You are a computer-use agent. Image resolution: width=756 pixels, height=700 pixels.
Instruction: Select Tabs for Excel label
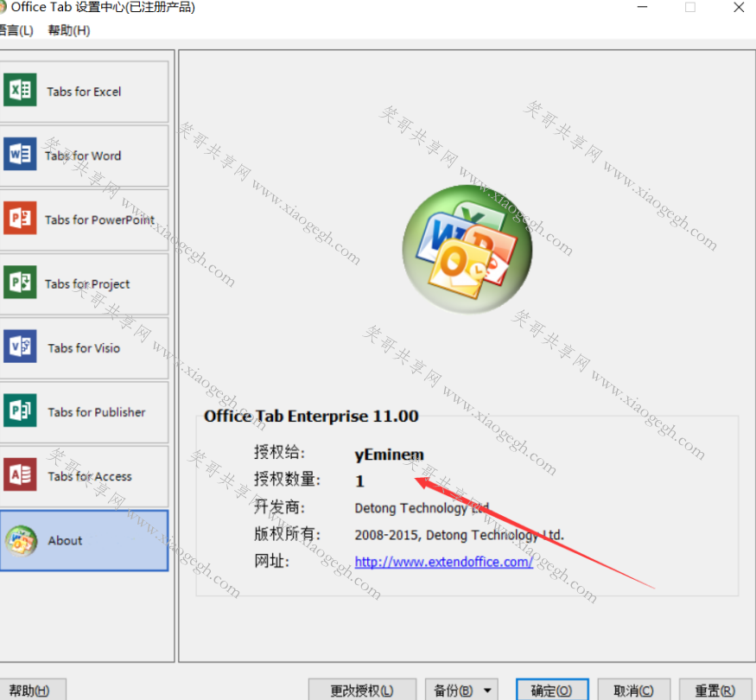point(84,92)
